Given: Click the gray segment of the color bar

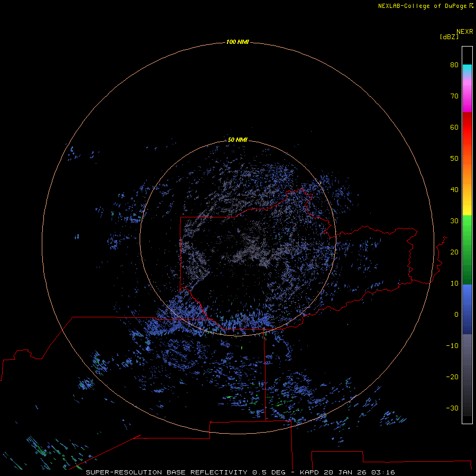Looking at the screenshot, I should click(467, 375).
